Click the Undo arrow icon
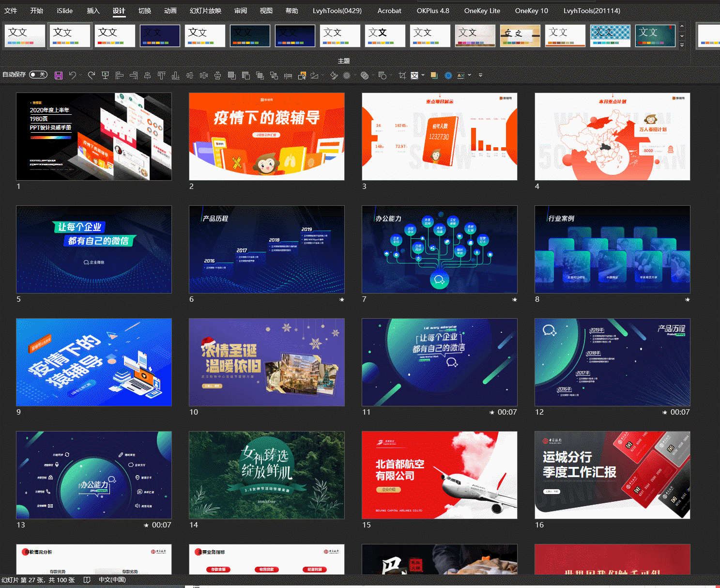The image size is (720, 588). click(x=72, y=75)
